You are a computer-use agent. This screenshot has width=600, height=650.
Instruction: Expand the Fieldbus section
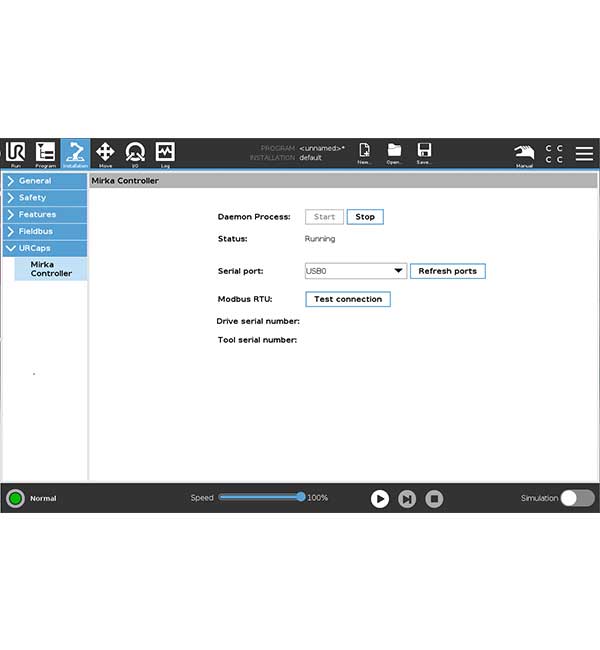click(x=45, y=231)
